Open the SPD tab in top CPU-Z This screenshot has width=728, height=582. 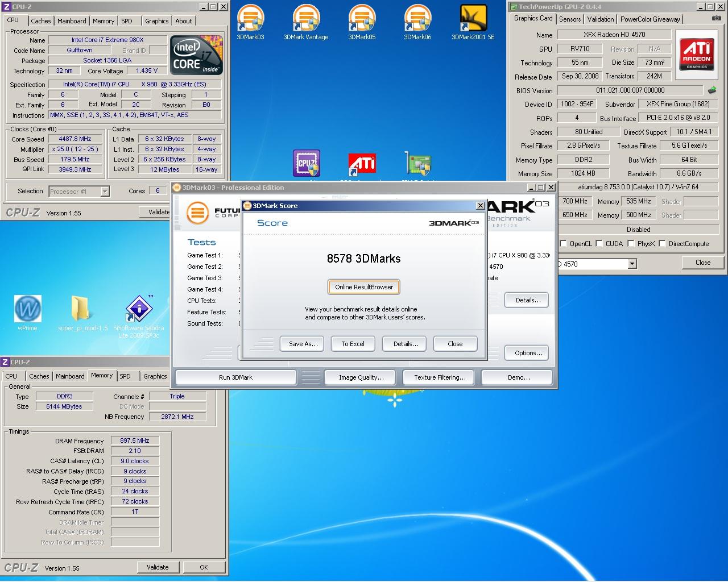tap(127, 21)
